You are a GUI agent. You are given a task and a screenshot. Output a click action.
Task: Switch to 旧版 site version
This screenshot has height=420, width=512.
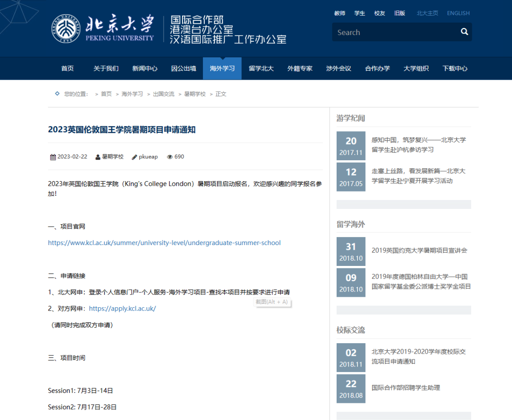tap(399, 13)
